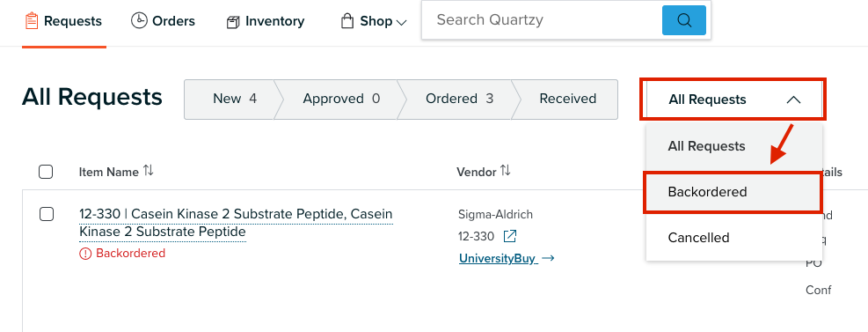
Task: Open external link icon beside 12-330
Action: click(510, 236)
